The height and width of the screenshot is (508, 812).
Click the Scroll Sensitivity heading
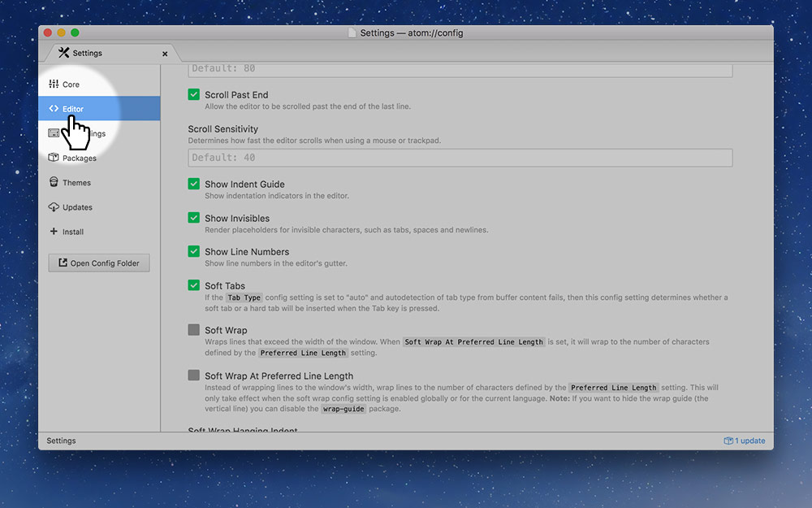[222, 129]
